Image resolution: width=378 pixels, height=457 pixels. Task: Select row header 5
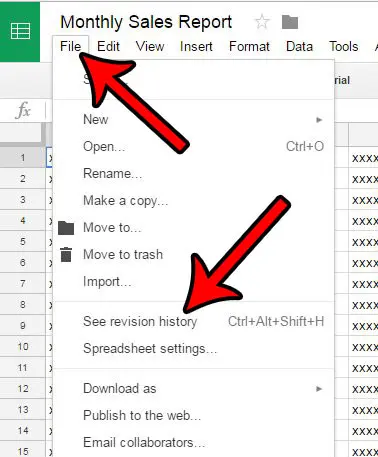coord(23,241)
